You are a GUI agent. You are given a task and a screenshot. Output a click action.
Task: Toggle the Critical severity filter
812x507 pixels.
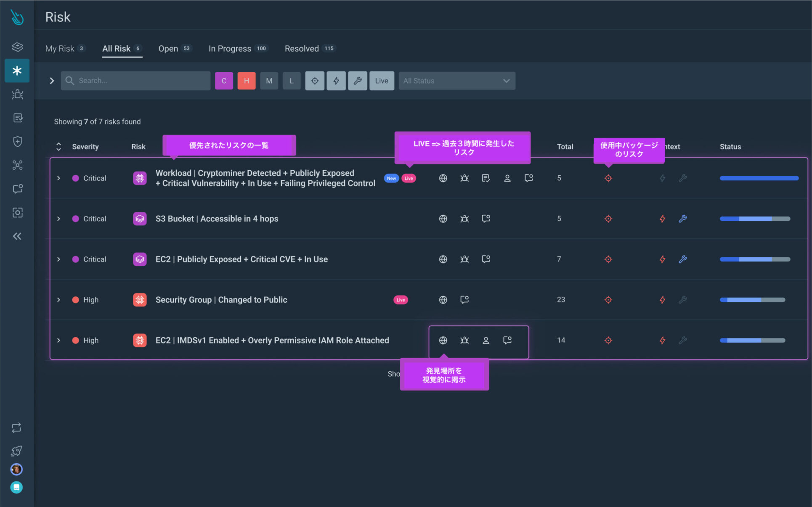[x=224, y=80]
